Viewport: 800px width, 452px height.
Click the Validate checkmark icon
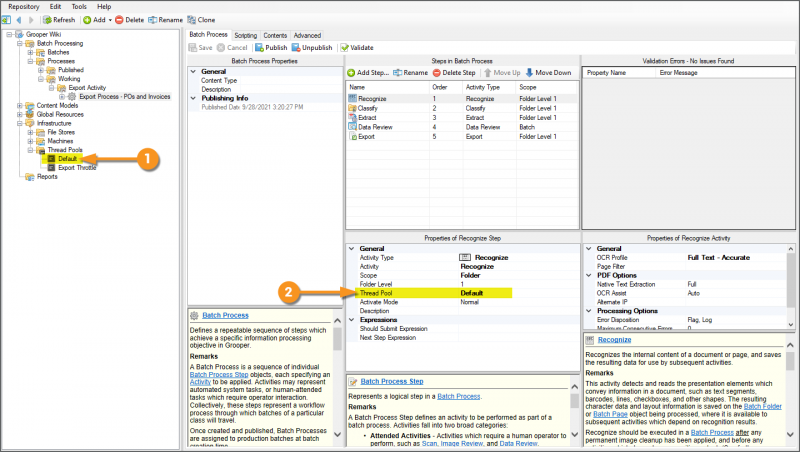(344, 47)
